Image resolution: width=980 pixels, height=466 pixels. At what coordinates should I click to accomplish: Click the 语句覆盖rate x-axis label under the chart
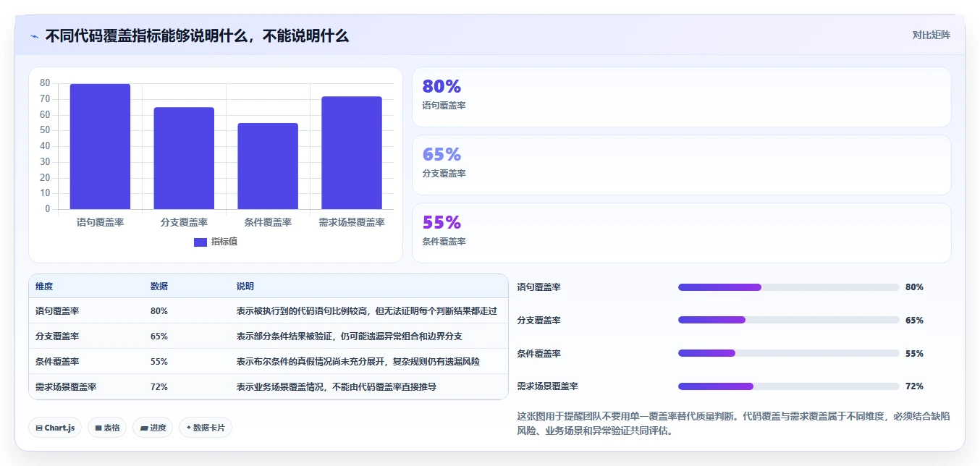pyautogui.click(x=100, y=223)
